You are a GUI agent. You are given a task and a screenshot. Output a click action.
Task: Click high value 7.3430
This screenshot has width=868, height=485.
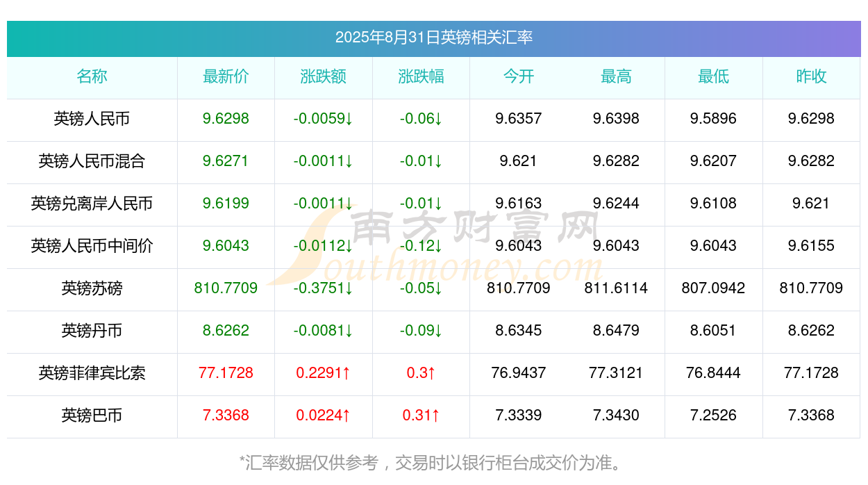pos(616,416)
